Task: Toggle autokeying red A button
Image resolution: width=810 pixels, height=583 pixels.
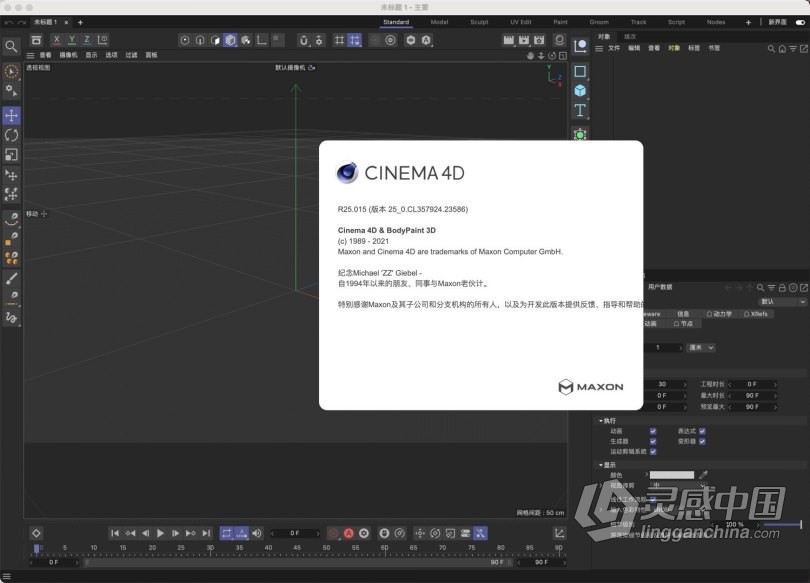Action: coord(349,533)
